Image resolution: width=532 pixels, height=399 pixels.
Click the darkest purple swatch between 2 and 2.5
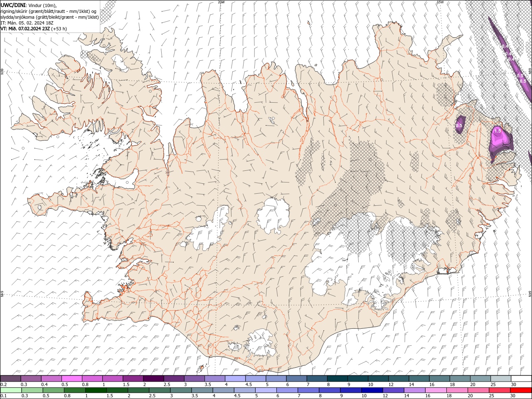[153, 379]
